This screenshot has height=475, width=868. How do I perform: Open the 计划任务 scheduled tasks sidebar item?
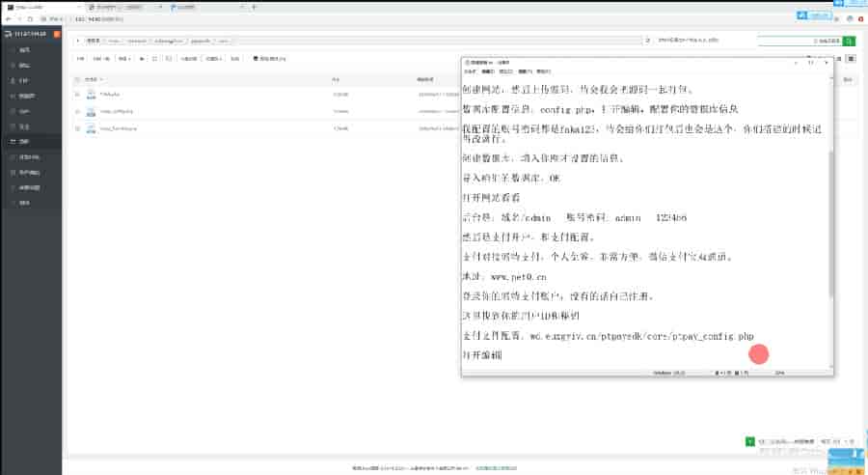point(28,156)
